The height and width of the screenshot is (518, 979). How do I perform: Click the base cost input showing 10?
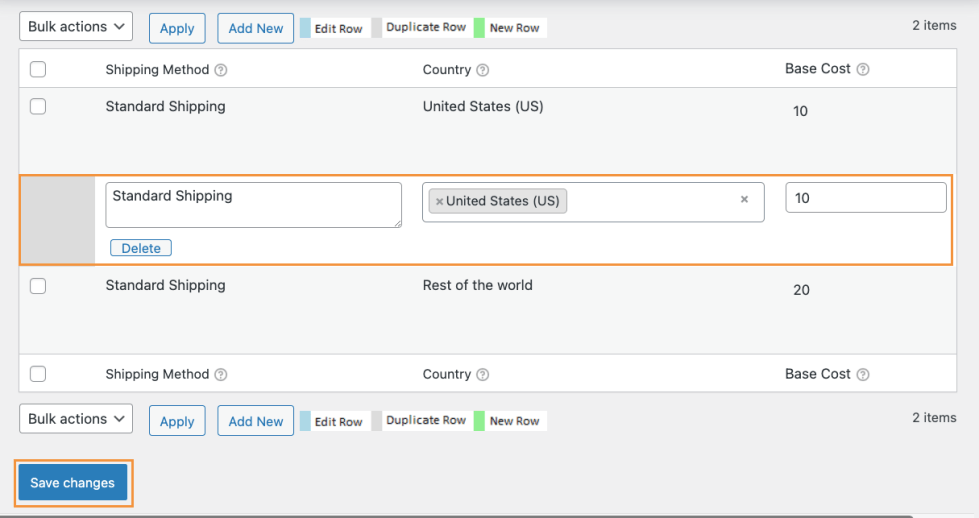[866, 198]
